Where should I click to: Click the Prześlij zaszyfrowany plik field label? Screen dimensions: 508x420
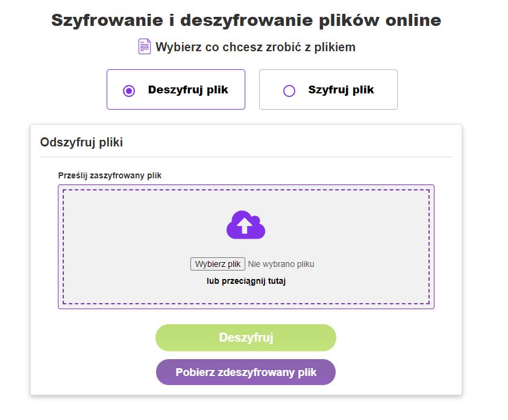pyautogui.click(x=110, y=175)
